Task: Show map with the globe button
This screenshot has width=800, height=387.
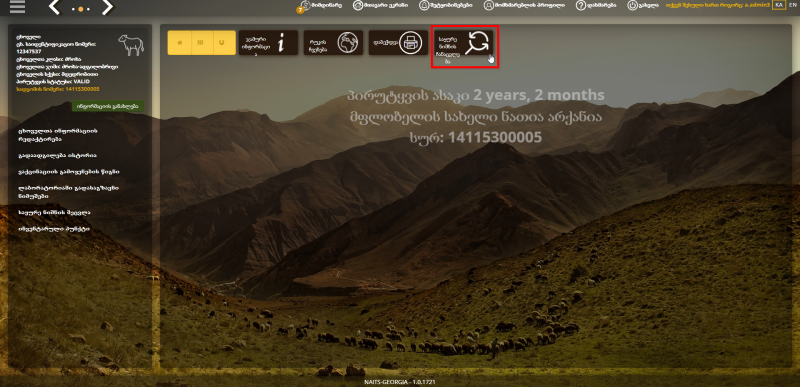Action: [x=333, y=43]
